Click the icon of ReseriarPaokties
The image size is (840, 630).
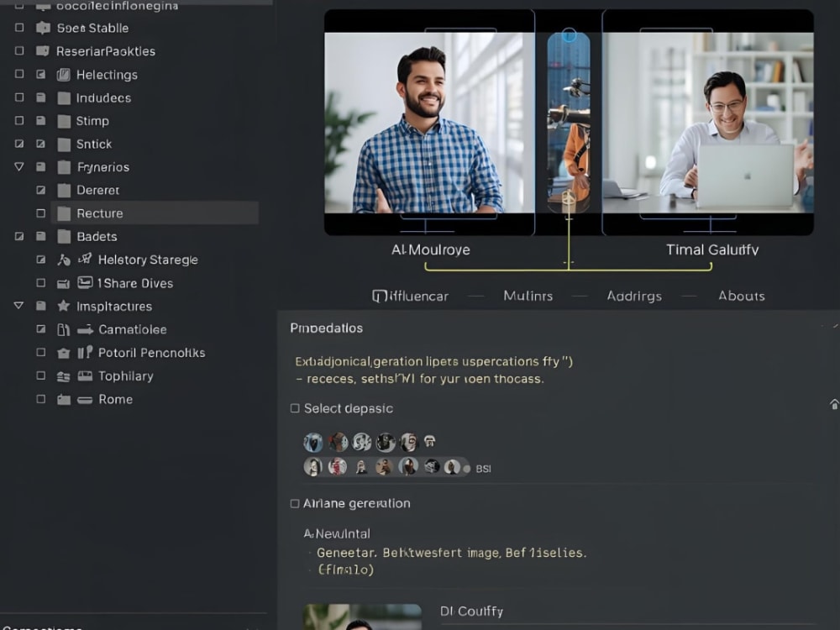point(43,51)
